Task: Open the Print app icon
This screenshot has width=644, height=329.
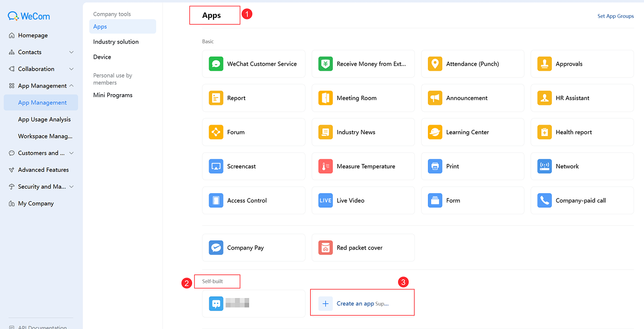Action: 435,167
